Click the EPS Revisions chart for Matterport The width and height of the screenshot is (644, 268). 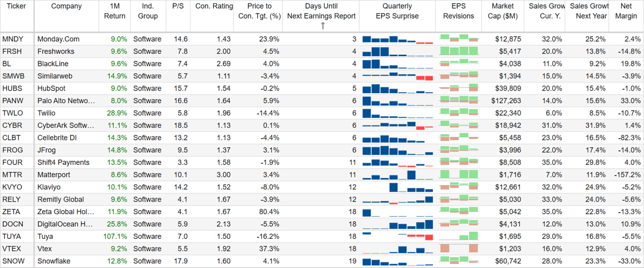pos(459,174)
